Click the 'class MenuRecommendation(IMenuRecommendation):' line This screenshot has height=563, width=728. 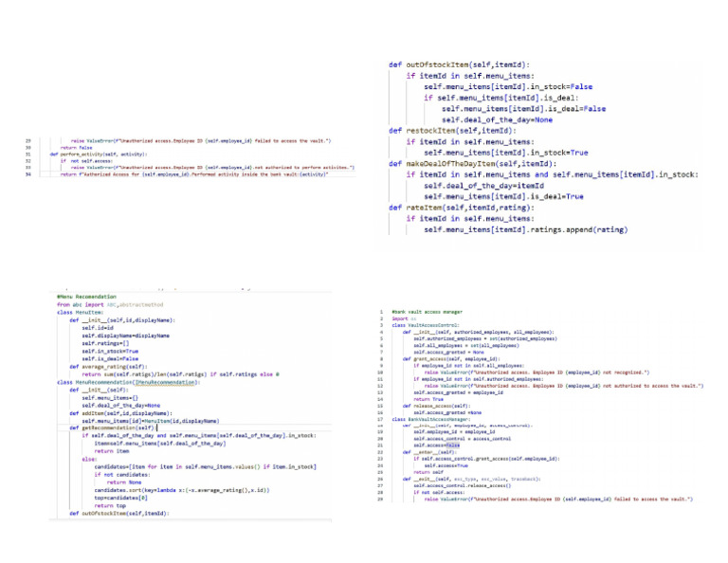pyautogui.click(x=128, y=383)
